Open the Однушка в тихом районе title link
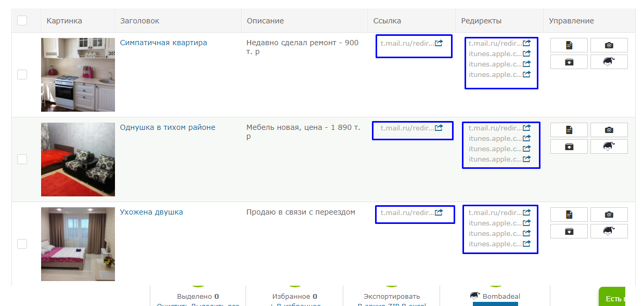The width and height of the screenshot is (644, 306). click(x=168, y=127)
